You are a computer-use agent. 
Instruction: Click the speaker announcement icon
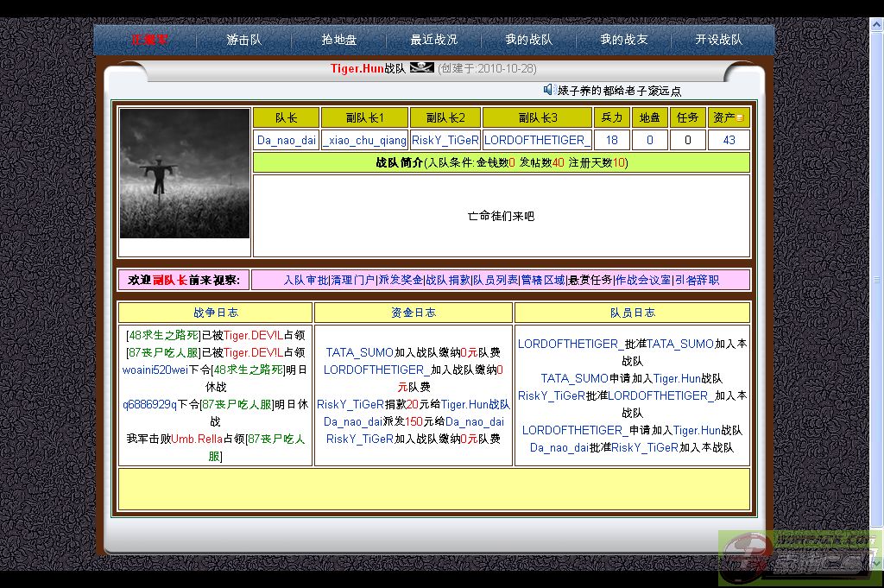click(548, 90)
